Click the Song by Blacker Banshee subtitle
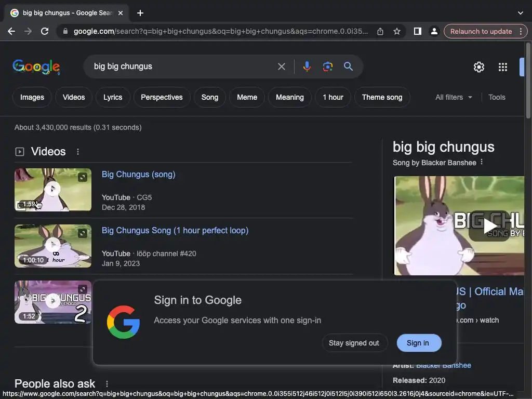This screenshot has width=532, height=399. pos(434,163)
